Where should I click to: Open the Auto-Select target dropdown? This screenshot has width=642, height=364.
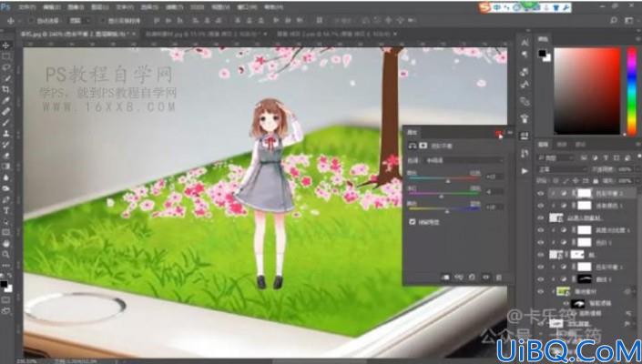point(80,20)
